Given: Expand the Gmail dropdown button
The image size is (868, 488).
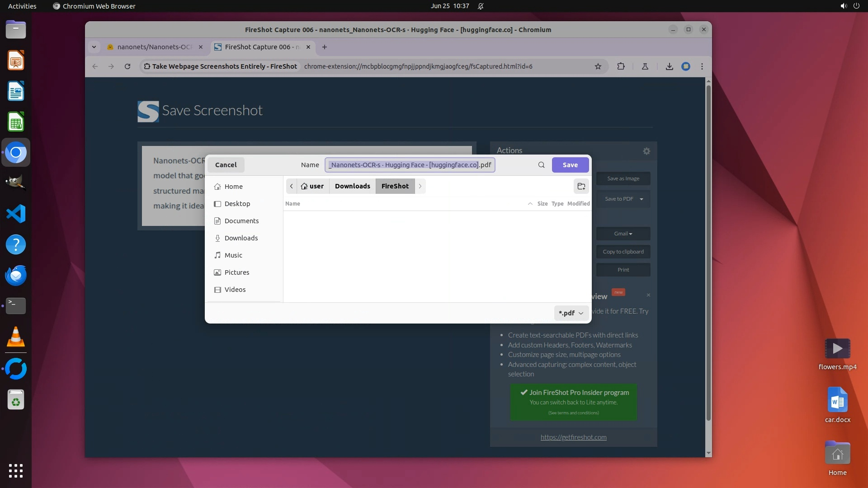Looking at the screenshot, I should click(623, 234).
